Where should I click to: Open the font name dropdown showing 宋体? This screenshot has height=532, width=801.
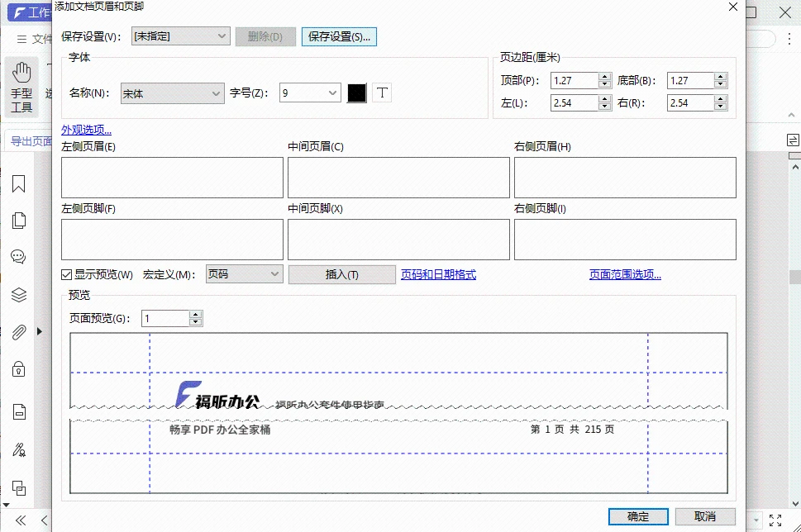pyautogui.click(x=173, y=93)
